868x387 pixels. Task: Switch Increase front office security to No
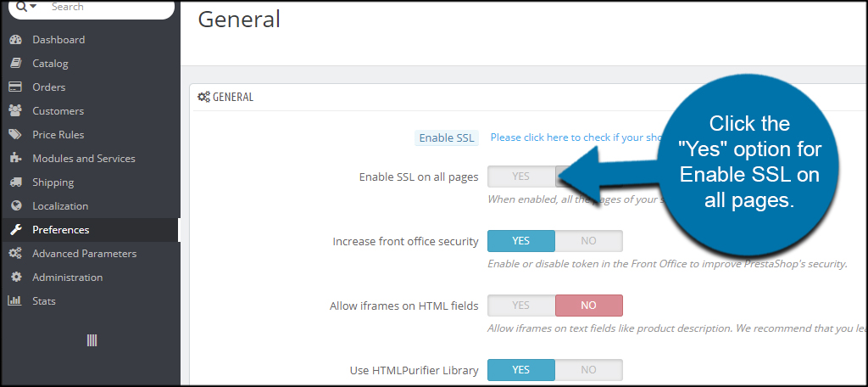(588, 241)
